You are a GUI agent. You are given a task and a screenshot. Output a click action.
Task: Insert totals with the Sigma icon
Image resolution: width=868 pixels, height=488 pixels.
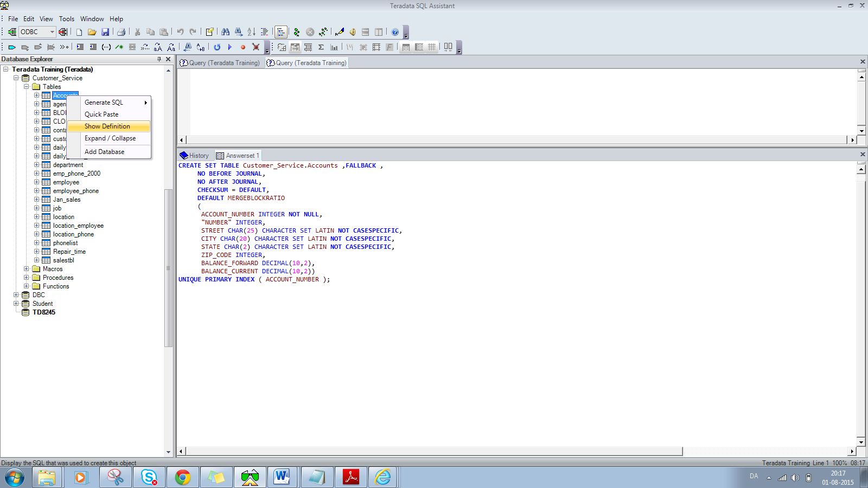321,47
